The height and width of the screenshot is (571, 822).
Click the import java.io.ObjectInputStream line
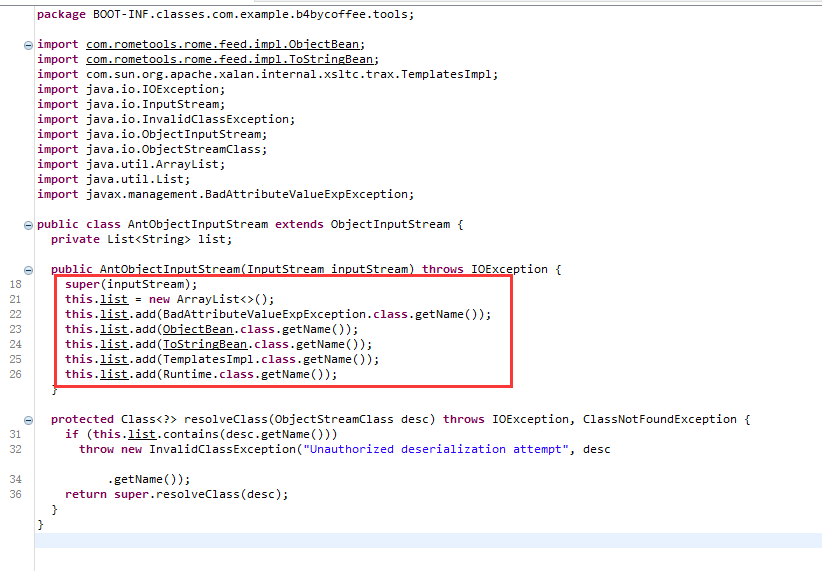(152, 134)
